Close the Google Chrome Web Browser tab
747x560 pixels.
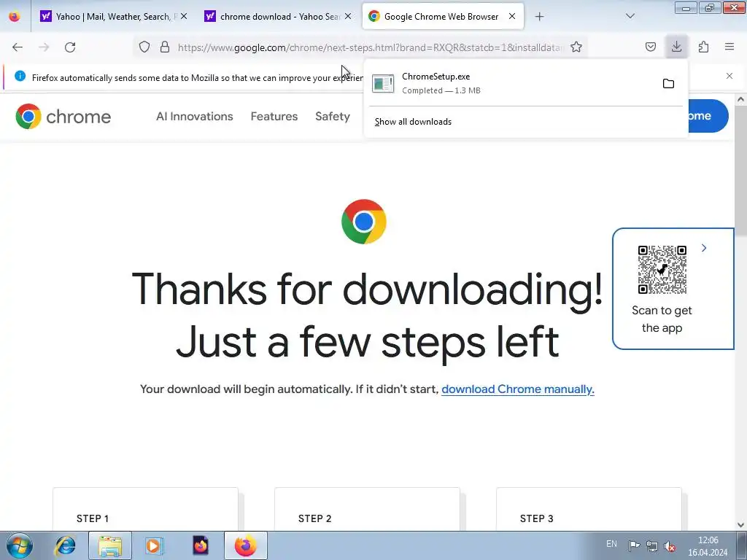pyautogui.click(x=512, y=16)
